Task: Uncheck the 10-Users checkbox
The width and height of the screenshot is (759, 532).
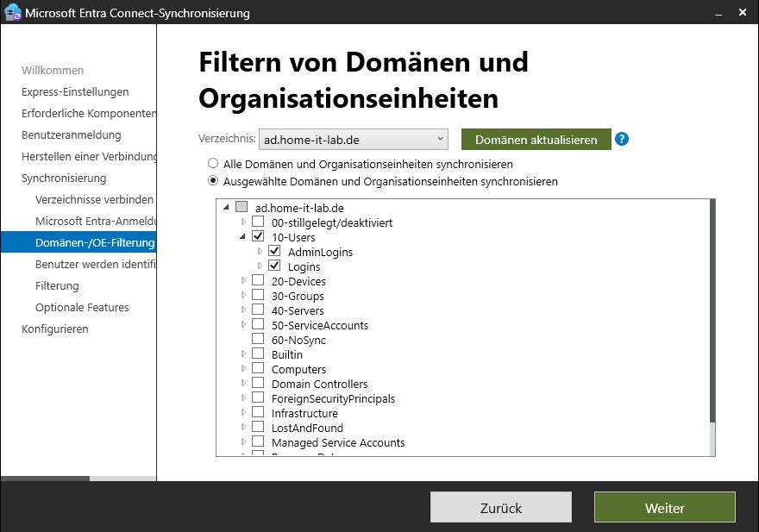Action: click(258, 236)
